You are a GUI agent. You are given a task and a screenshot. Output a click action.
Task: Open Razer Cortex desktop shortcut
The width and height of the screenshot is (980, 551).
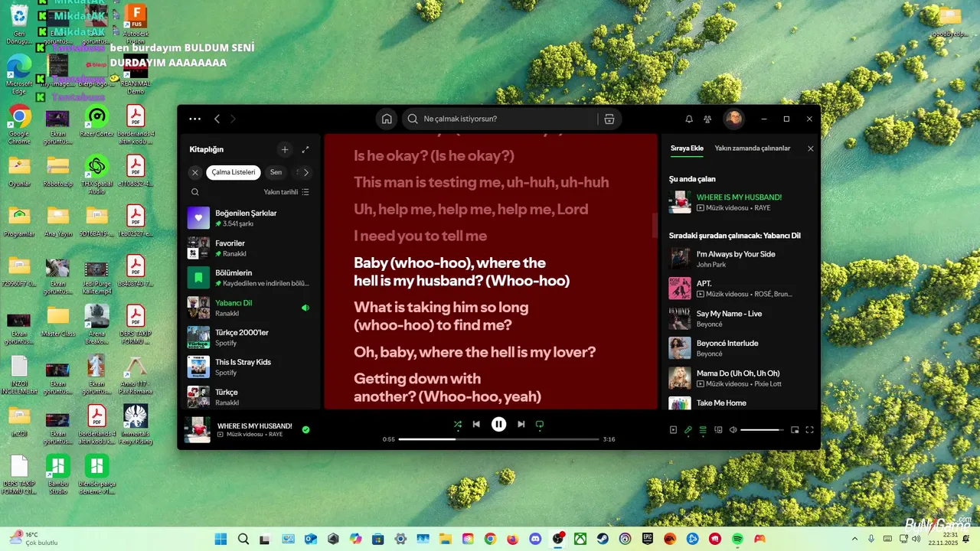96,122
